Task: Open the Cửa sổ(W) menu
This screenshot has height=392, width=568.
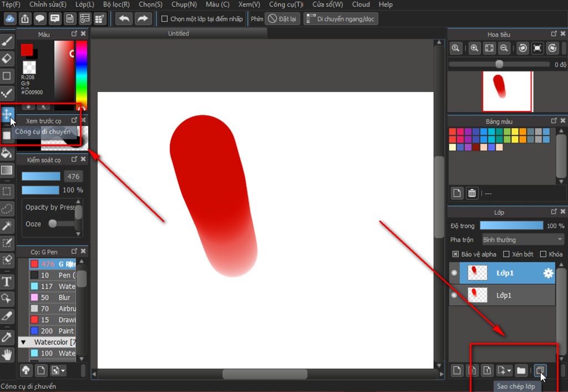Action: tap(327, 4)
